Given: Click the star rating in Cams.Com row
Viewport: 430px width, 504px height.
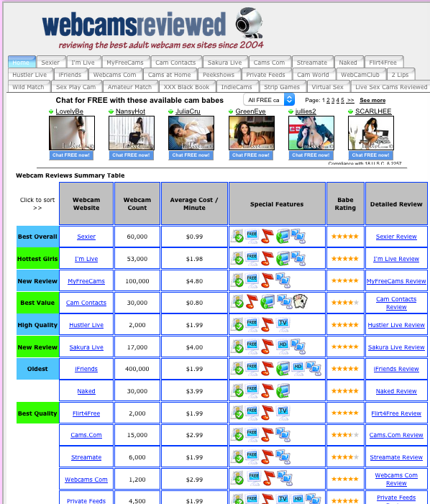Looking at the screenshot, I should (345, 435).
